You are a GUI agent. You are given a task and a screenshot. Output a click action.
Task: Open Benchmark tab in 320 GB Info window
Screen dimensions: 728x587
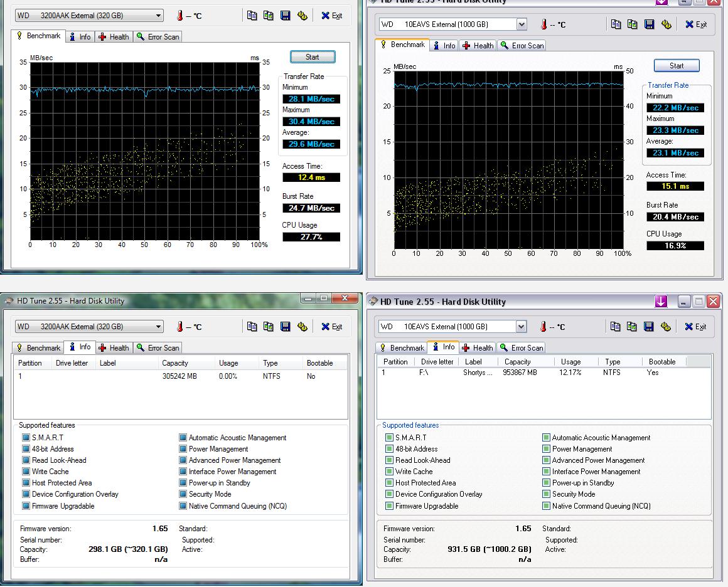pos(39,348)
